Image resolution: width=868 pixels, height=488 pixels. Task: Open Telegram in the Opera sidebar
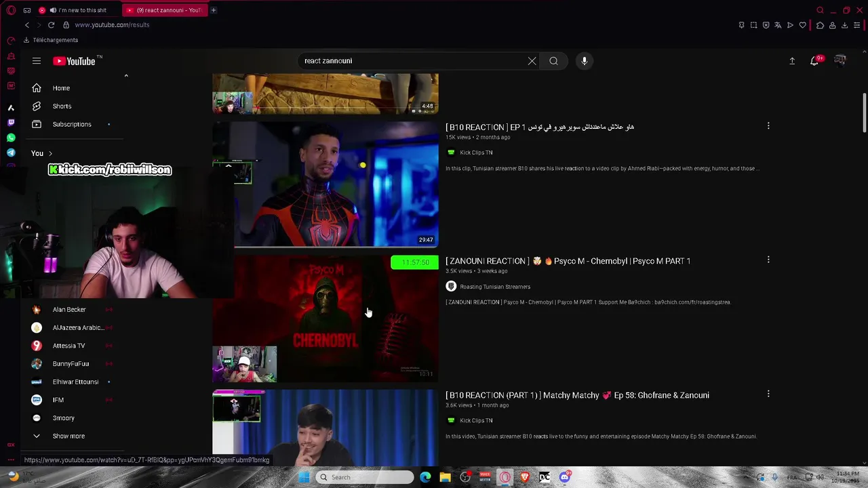click(11, 153)
